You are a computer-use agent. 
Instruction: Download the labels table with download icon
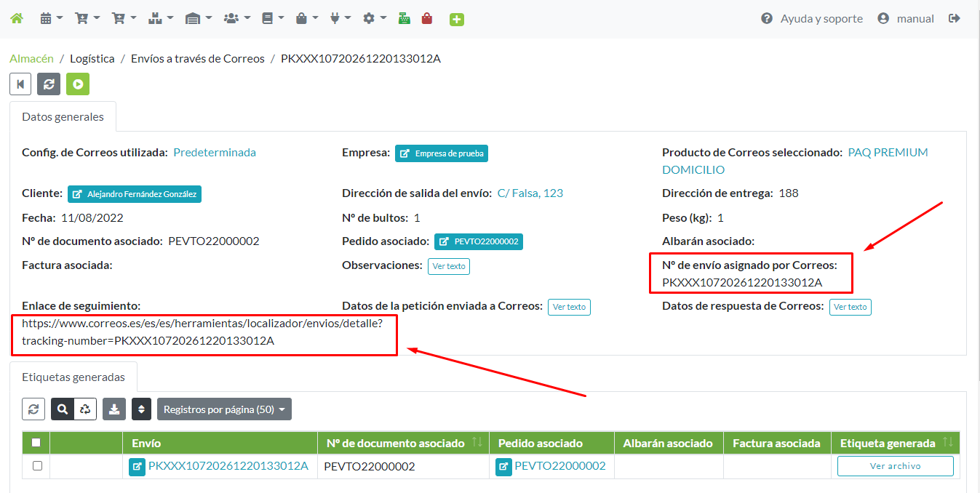(x=114, y=409)
